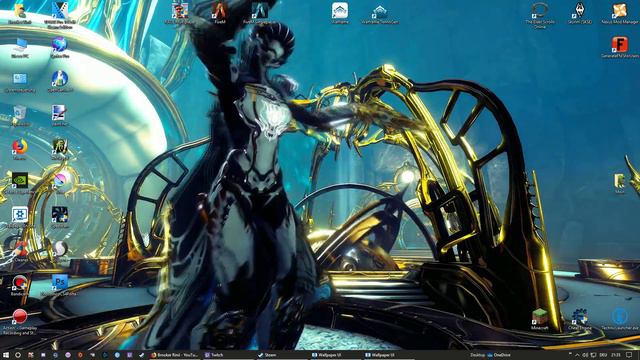Open the Action Center notifications icon
The image size is (640, 360).
click(x=629, y=355)
